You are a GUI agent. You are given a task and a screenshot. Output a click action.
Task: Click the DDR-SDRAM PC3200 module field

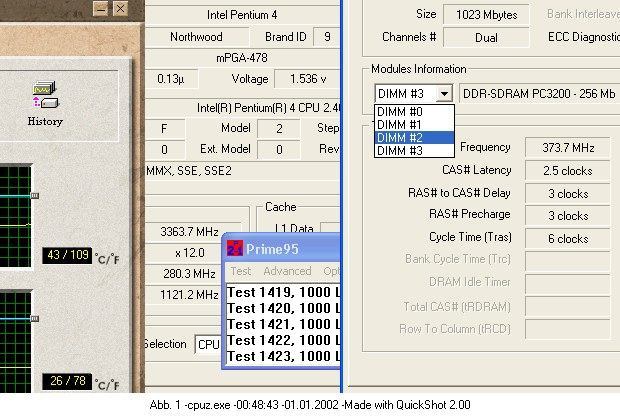[539, 94]
